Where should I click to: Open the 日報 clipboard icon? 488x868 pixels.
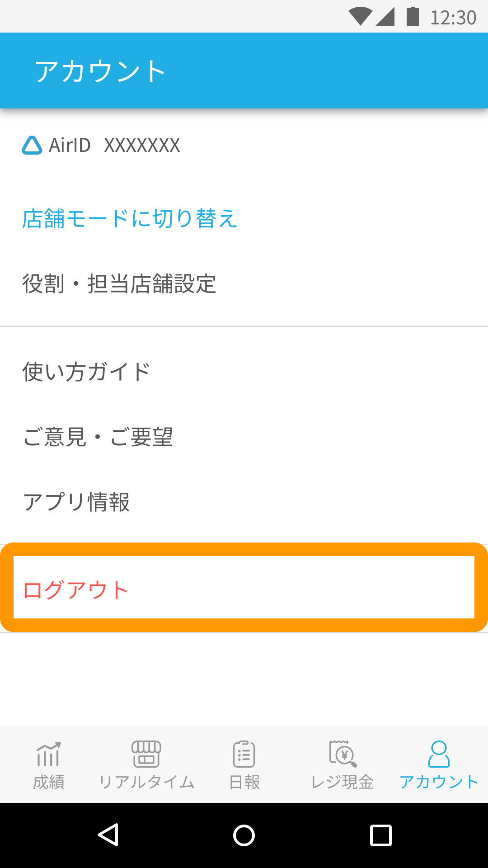click(244, 754)
